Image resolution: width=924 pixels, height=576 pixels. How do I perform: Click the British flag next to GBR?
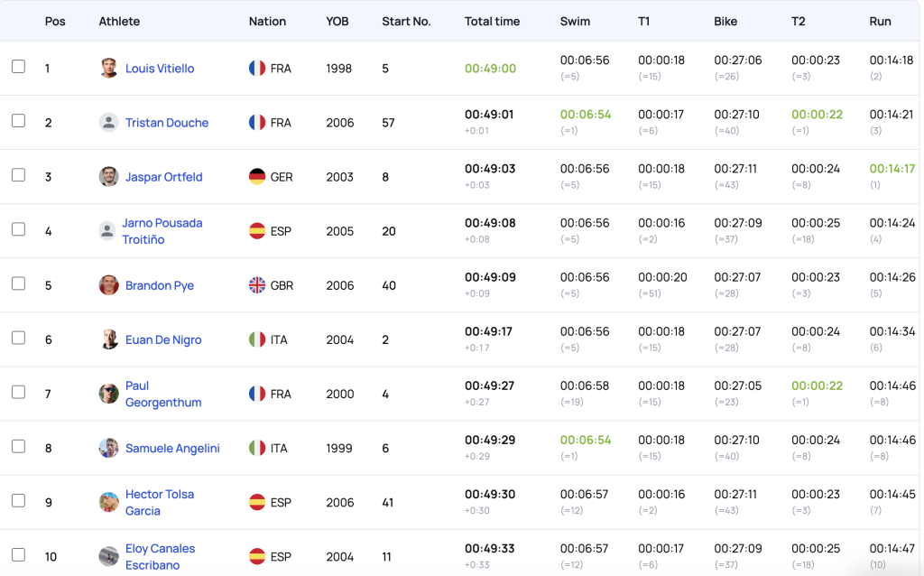pyautogui.click(x=257, y=285)
